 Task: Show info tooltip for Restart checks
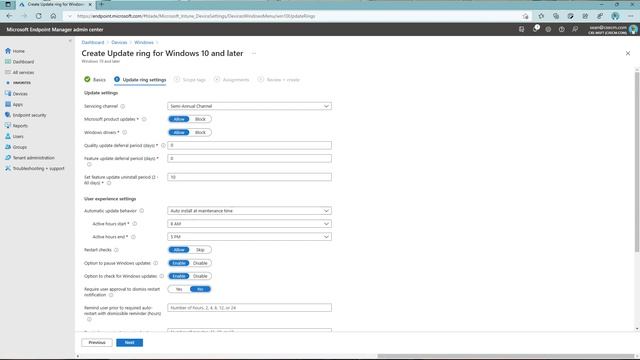click(x=116, y=250)
